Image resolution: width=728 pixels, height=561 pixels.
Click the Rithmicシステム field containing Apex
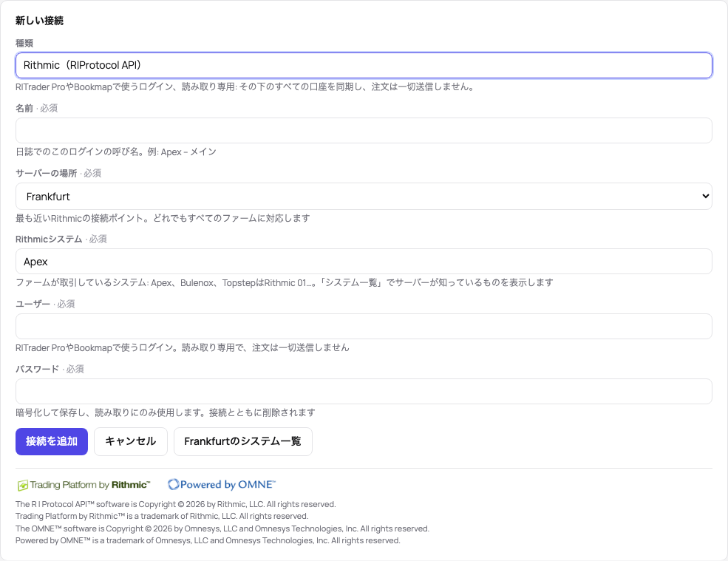(x=364, y=262)
